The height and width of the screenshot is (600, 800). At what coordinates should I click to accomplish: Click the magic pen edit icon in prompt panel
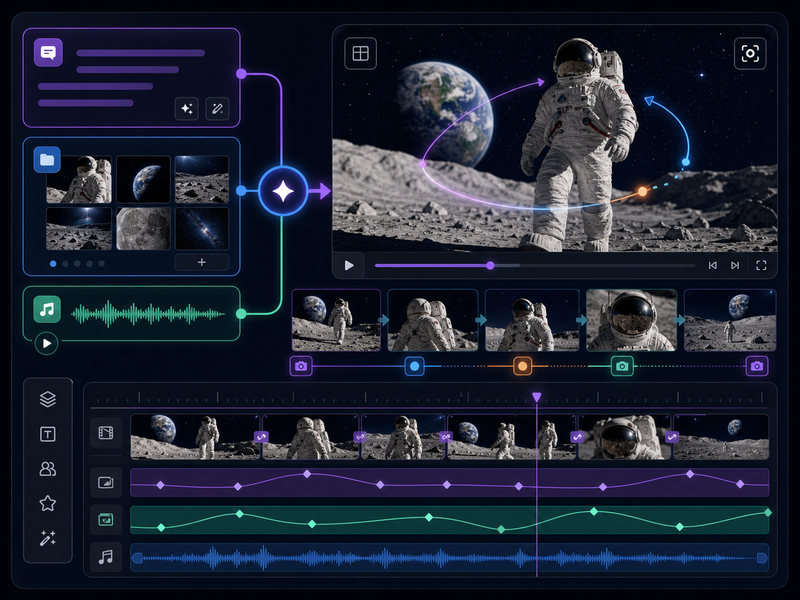217,109
